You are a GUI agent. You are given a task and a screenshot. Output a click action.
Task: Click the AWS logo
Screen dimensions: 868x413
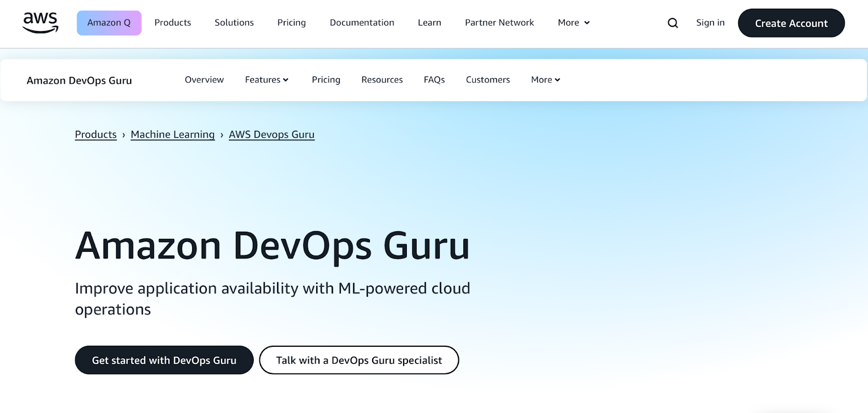[x=40, y=23]
